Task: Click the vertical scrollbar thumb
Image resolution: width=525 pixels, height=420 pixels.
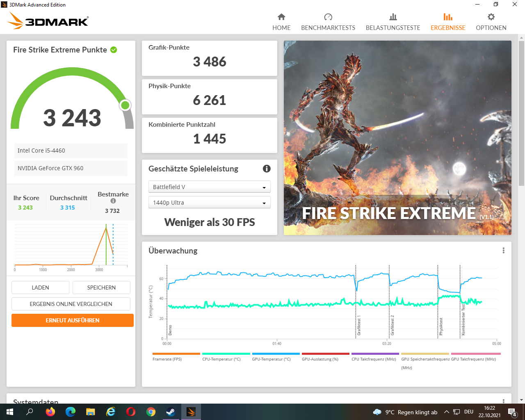Action: pyautogui.click(x=521, y=114)
